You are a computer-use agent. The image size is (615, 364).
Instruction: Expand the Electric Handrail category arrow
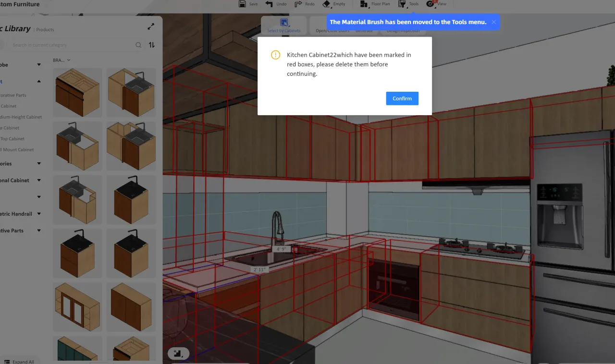pyautogui.click(x=39, y=214)
